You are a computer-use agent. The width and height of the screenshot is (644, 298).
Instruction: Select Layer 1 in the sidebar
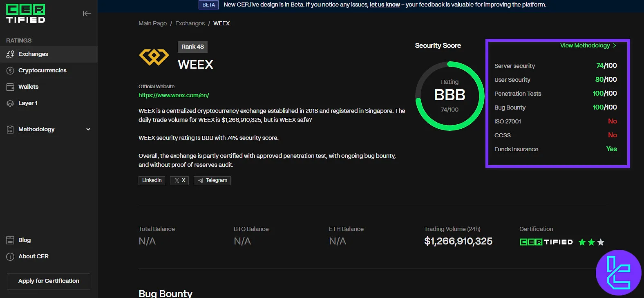click(49, 103)
